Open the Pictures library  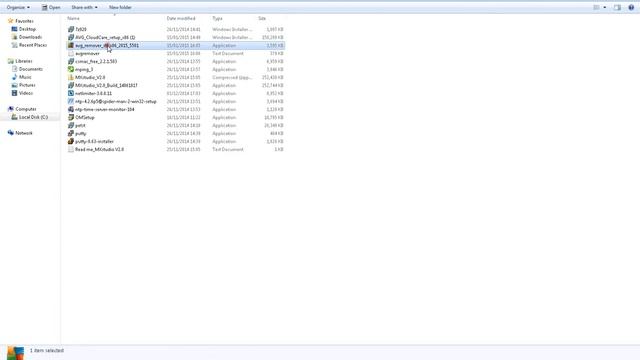(27, 85)
